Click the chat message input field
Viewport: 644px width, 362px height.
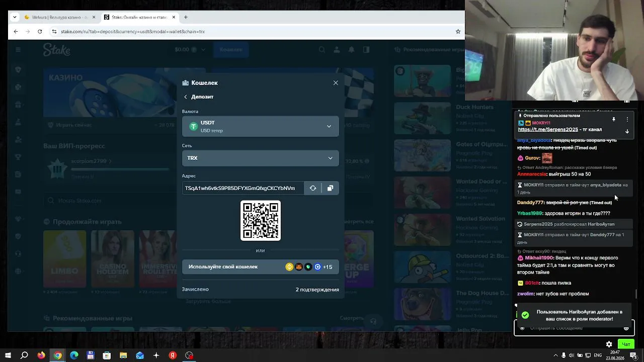[x=574, y=328]
